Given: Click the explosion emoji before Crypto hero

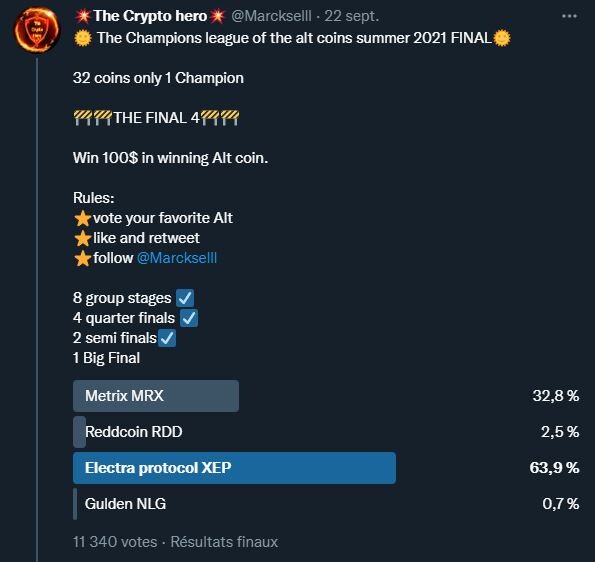Looking at the screenshot, I should (83, 16).
